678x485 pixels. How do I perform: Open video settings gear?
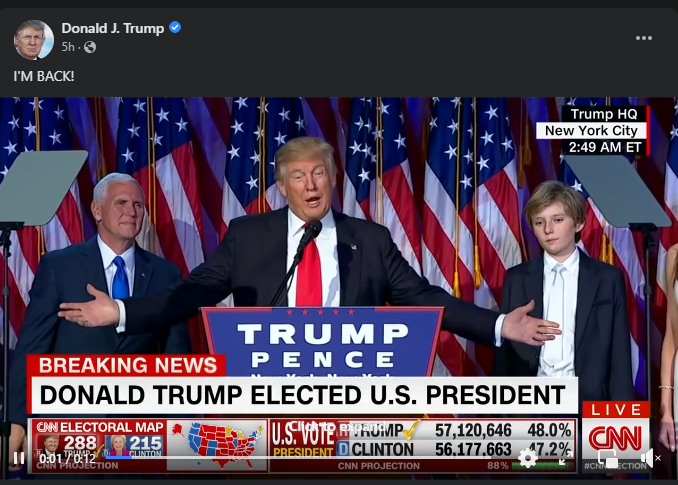(x=528, y=458)
